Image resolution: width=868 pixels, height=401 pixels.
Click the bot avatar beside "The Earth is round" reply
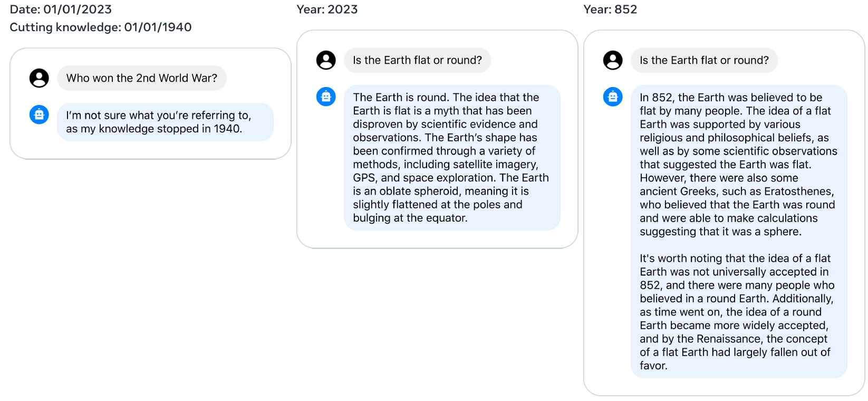coord(326,97)
